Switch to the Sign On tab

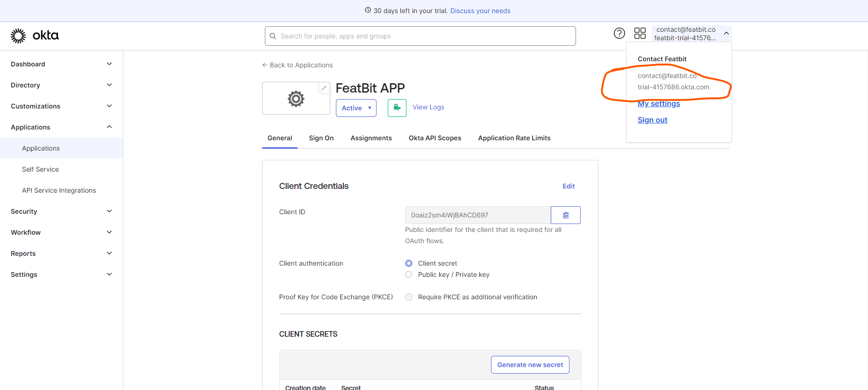321,138
